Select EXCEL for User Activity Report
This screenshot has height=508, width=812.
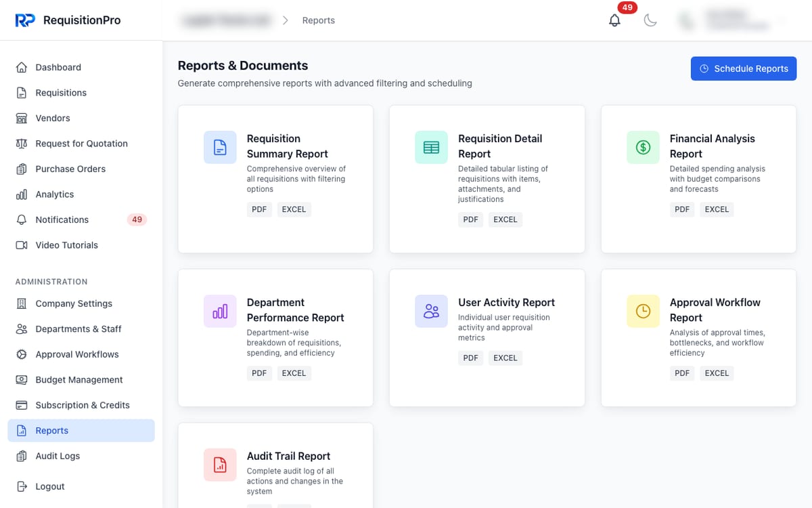(505, 358)
